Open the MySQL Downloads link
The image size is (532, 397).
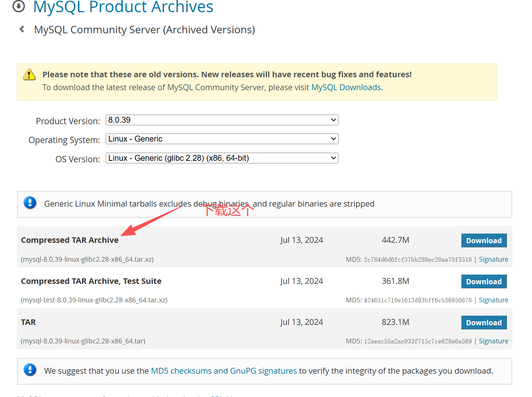pos(346,87)
